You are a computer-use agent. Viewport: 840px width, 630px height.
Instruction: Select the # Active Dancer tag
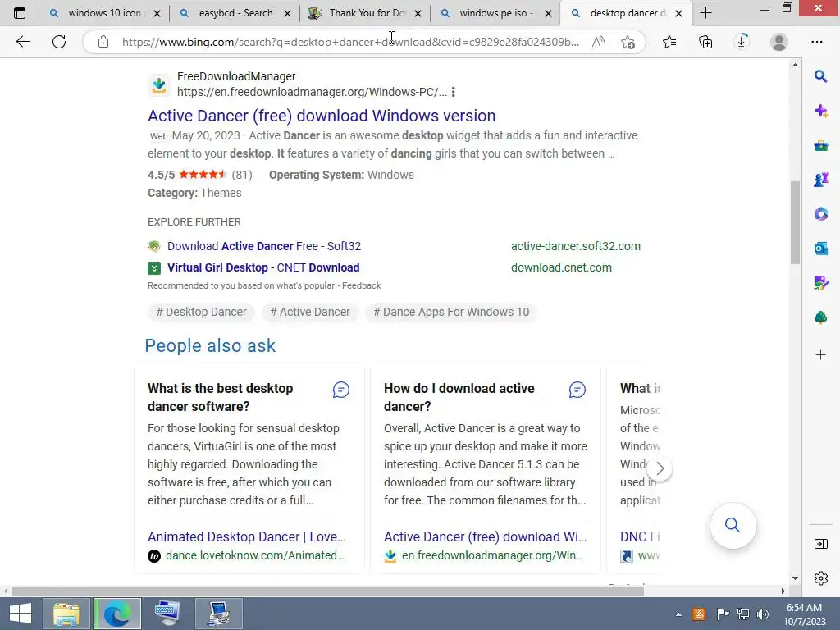point(309,312)
